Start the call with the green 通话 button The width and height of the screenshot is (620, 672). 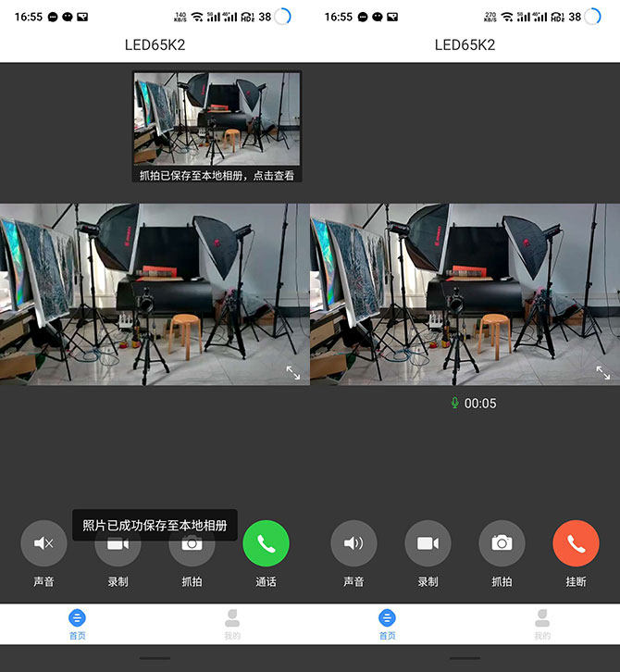tap(266, 543)
